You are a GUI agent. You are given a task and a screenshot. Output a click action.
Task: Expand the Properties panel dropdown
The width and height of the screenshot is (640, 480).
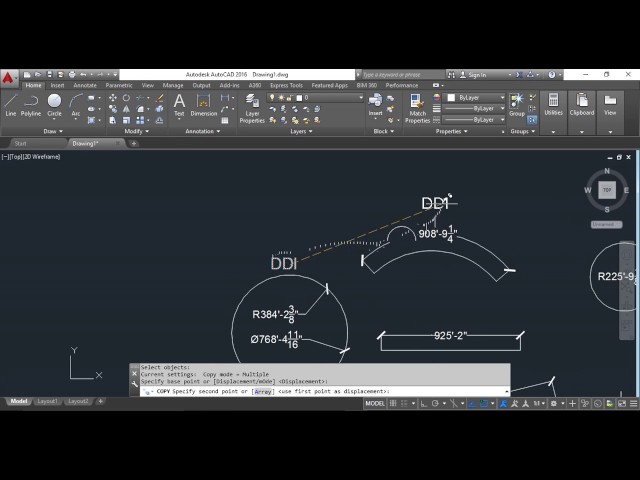pyautogui.click(x=451, y=131)
